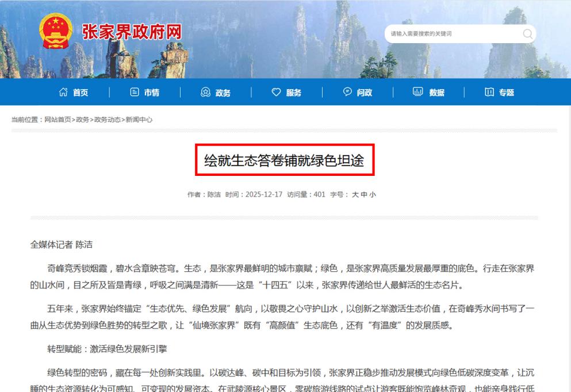Click the 网站首页 breadcrumb link
571x392 pixels.
tap(58, 120)
